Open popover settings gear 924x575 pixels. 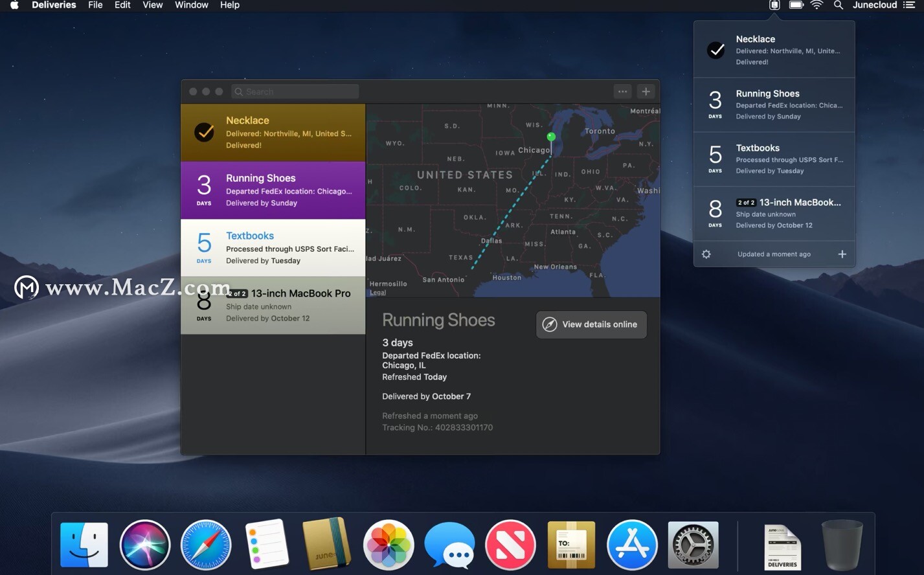[x=706, y=254]
